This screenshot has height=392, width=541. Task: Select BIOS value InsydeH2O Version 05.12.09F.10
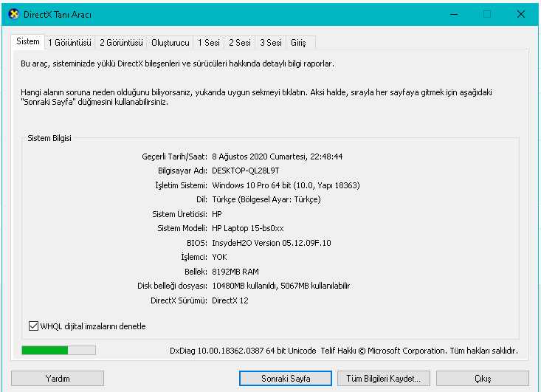coord(272,243)
